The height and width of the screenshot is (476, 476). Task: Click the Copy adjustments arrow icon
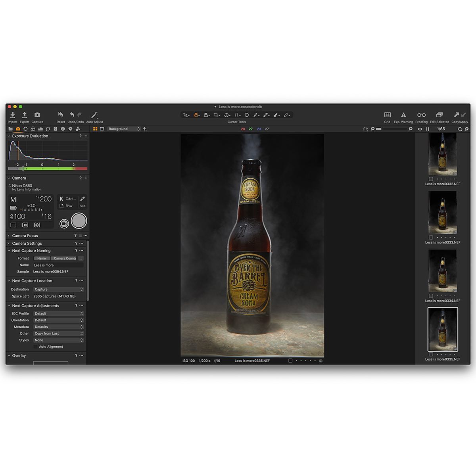tap(456, 115)
